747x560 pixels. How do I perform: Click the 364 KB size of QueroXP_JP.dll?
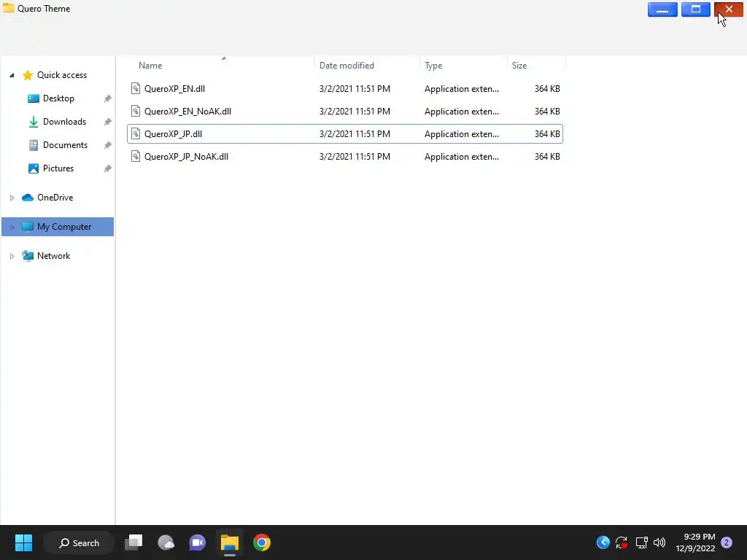point(547,134)
